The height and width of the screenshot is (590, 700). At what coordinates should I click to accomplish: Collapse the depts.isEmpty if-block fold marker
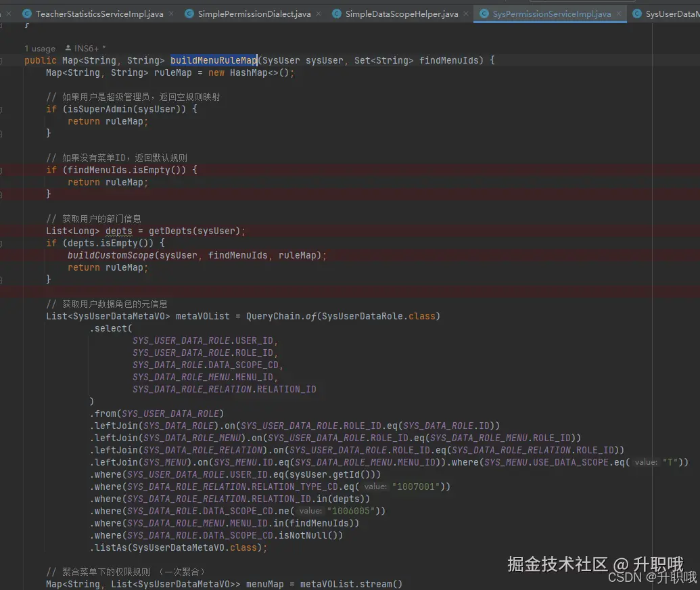pyautogui.click(x=1, y=244)
